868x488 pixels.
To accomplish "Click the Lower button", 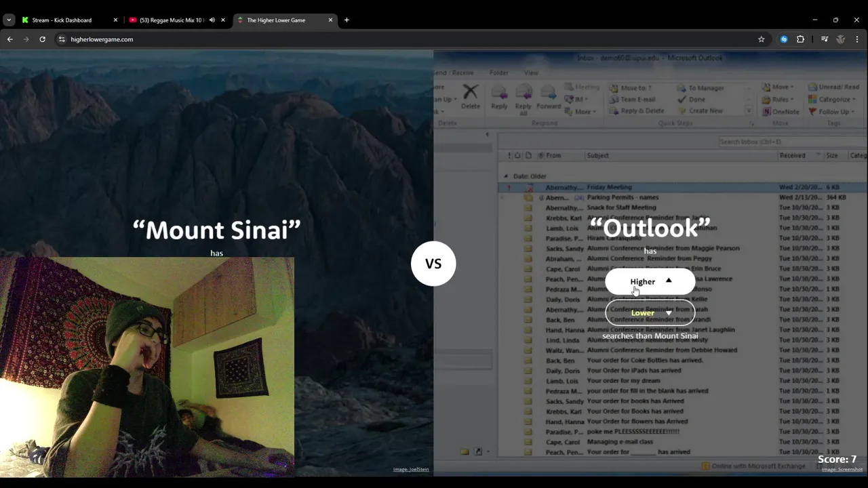I will point(650,312).
